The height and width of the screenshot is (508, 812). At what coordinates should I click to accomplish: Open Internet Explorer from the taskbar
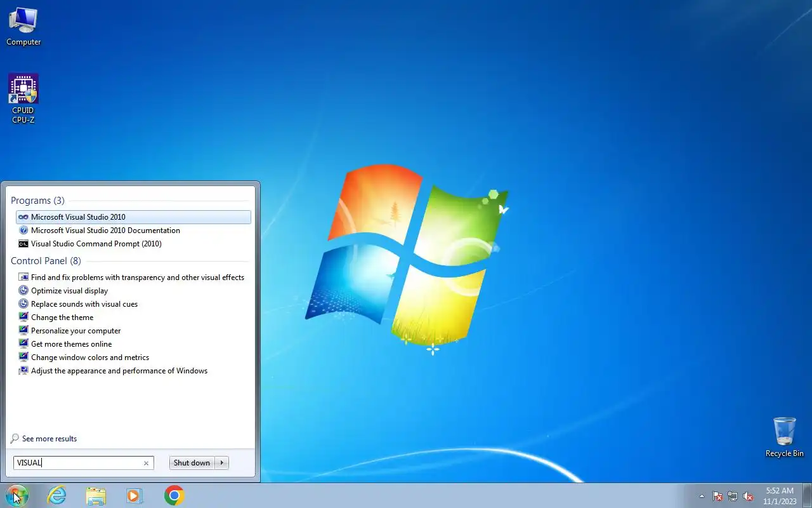coord(57,495)
